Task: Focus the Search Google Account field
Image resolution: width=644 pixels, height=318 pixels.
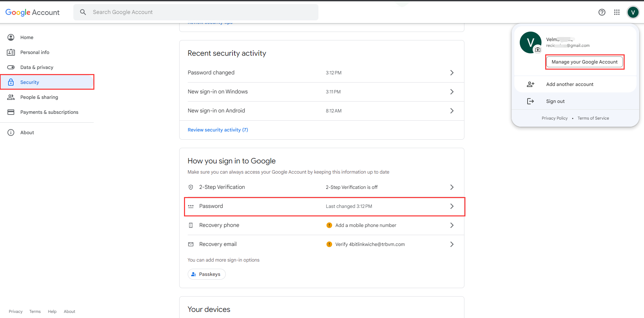Action: tap(196, 12)
